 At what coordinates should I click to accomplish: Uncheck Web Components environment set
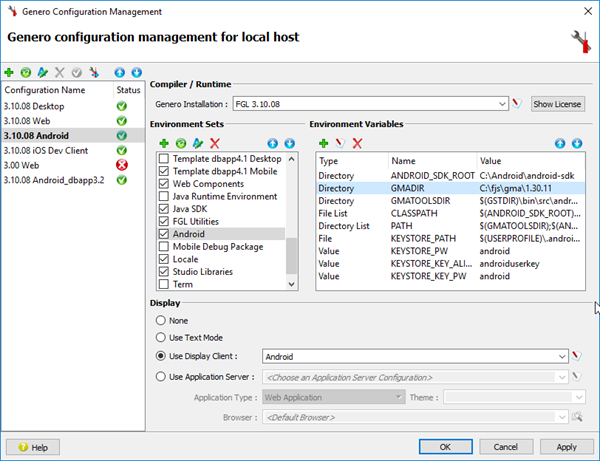tap(164, 184)
